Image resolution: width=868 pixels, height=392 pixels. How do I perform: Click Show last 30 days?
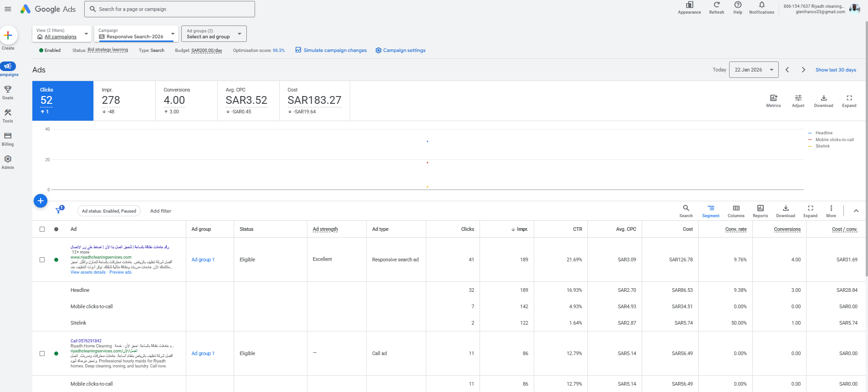click(x=836, y=70)
